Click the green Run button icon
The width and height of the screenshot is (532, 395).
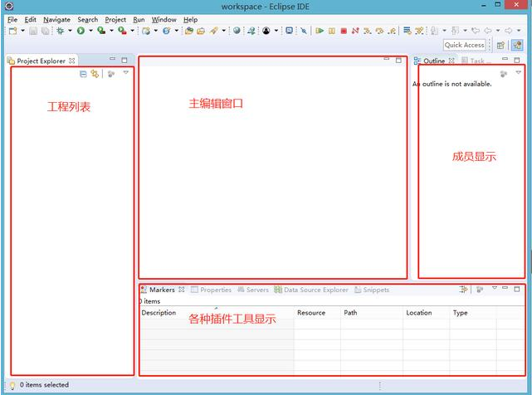point(81,31)
